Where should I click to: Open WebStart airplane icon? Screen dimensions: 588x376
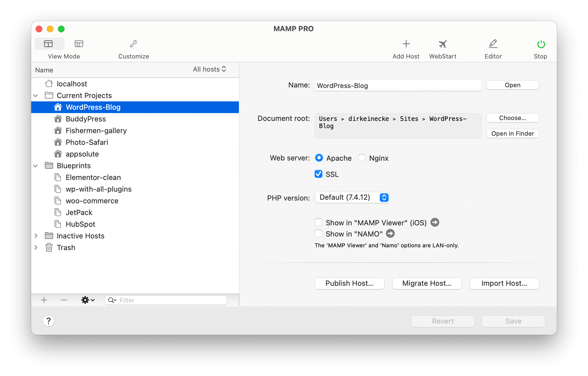(443, 44)
